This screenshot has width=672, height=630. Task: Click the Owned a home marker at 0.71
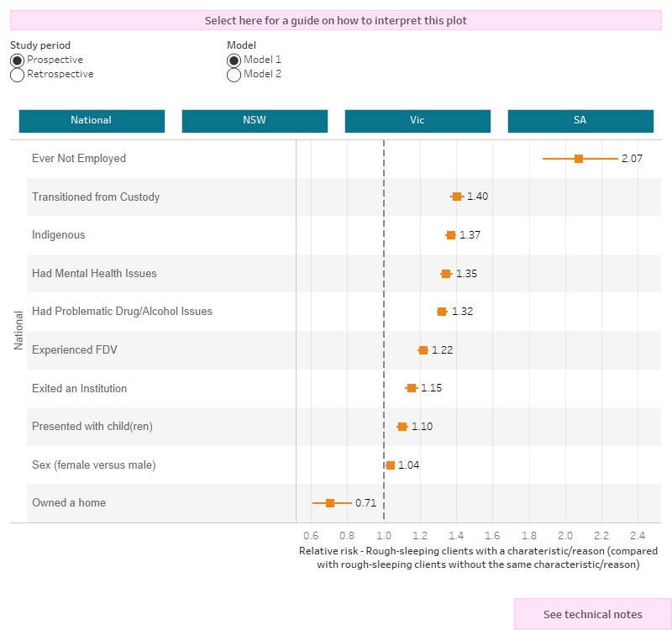(x=329, y=503)
